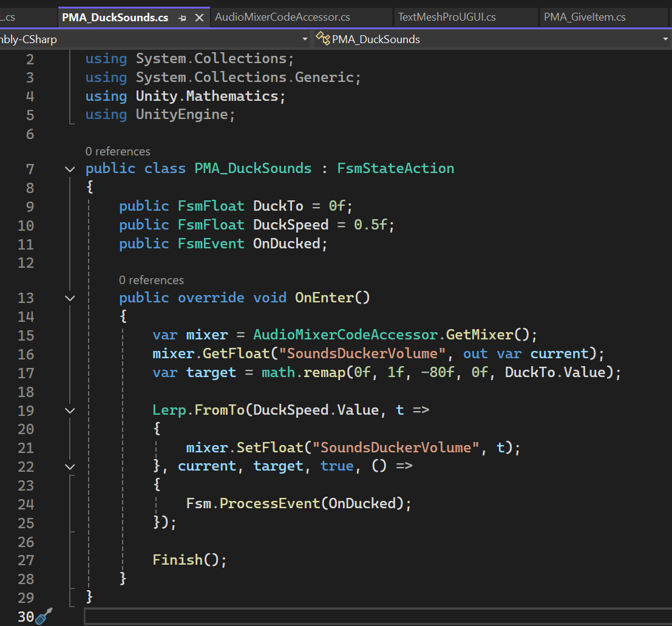Click math.remap call on line 17

(304, 373)
